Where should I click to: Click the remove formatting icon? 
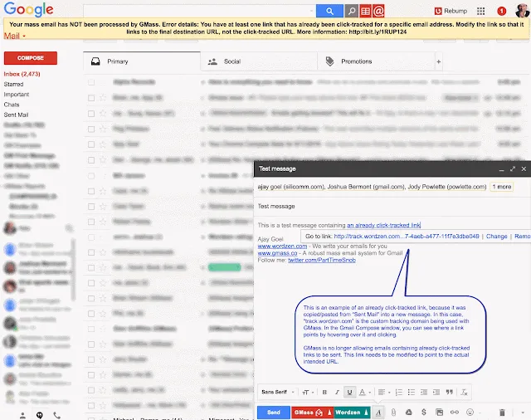[x=464, y=393]
